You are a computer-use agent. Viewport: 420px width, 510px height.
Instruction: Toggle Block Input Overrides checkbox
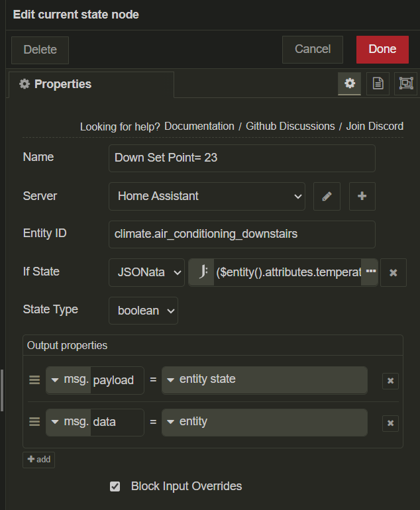point(115,486)
